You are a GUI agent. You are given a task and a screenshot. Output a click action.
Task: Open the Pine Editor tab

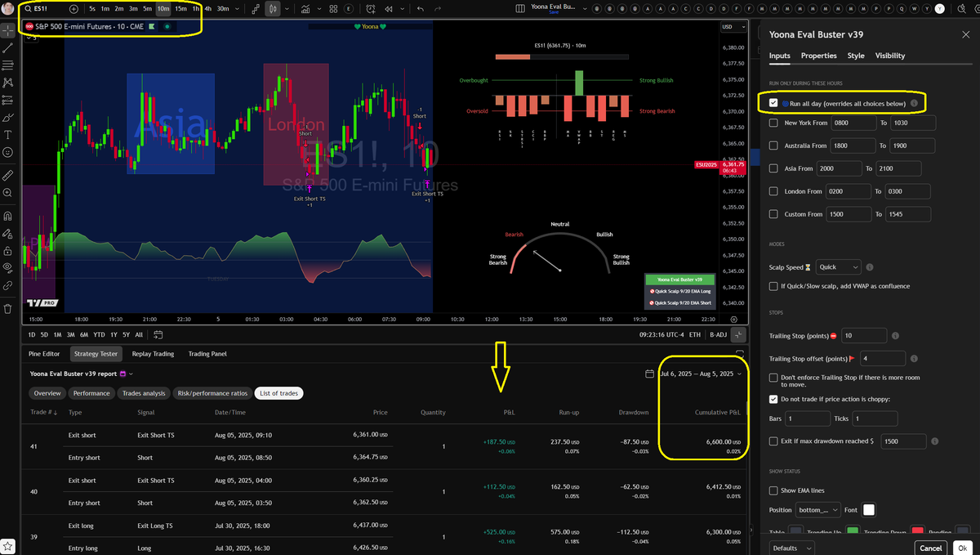(x=44, y=354)
